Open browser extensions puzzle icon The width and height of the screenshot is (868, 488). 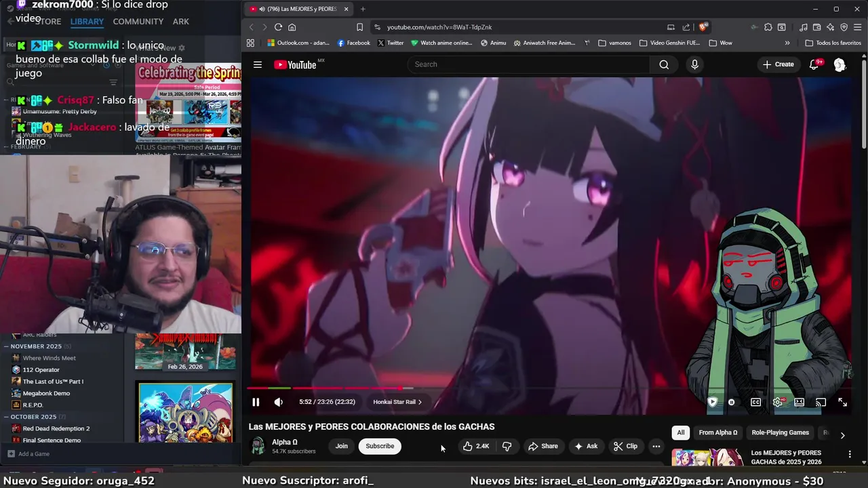click(x=768, y=27)
